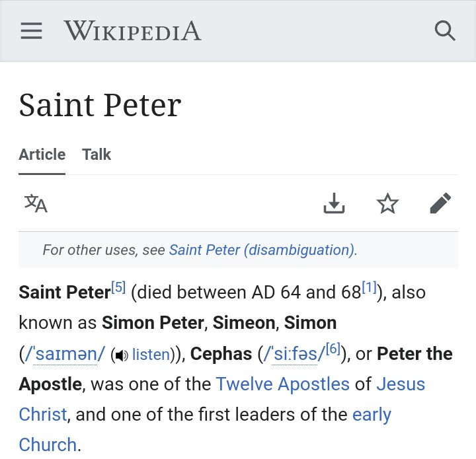Open footnote reference 5
The height and width of the screenshot is (459, 476).
118,288
